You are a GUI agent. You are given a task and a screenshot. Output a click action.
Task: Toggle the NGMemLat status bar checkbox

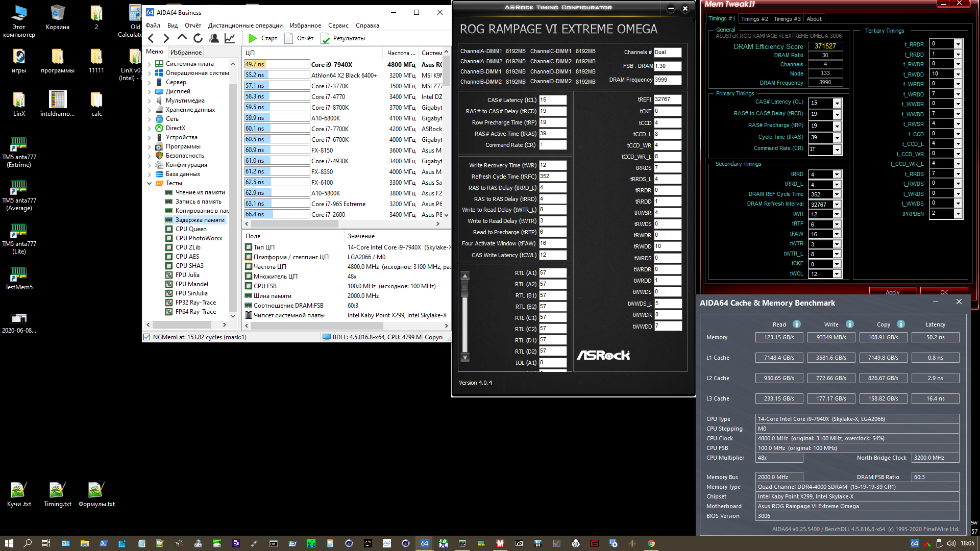point(147,337)
